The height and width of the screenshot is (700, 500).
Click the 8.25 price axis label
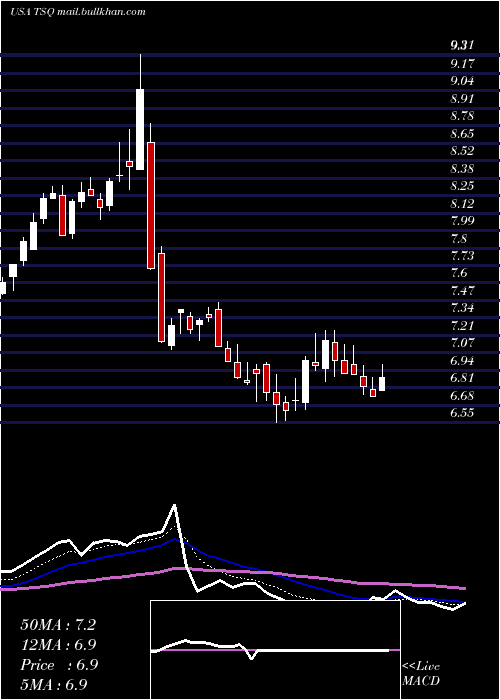pyautogui.click(x=462, y=186)
